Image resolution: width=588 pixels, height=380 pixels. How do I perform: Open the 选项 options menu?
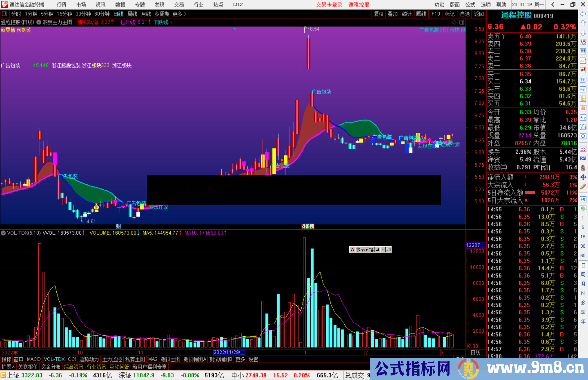point(486,5)
